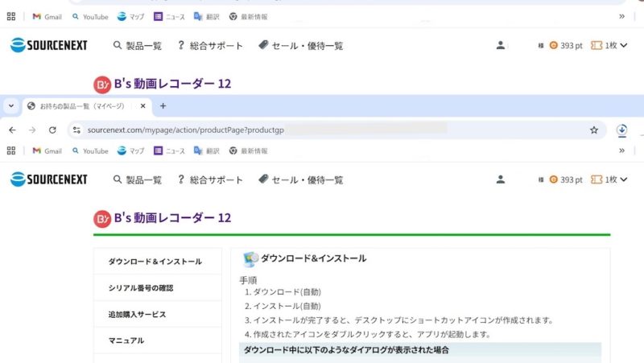Open マニュアル from the side menu
644x363 pixels.
pyautogui.click(x=126, y=340)
